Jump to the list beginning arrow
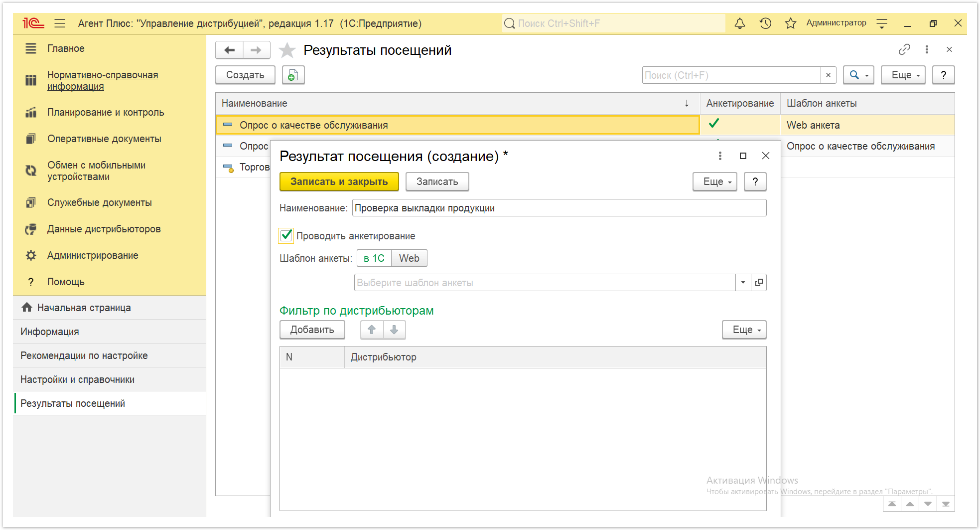This screenshot has height=530, width=980. [892, 504]
